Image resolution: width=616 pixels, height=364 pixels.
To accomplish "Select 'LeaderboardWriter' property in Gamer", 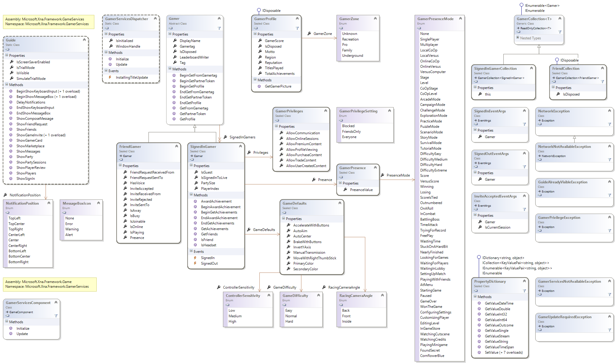I will click(194, 57).
